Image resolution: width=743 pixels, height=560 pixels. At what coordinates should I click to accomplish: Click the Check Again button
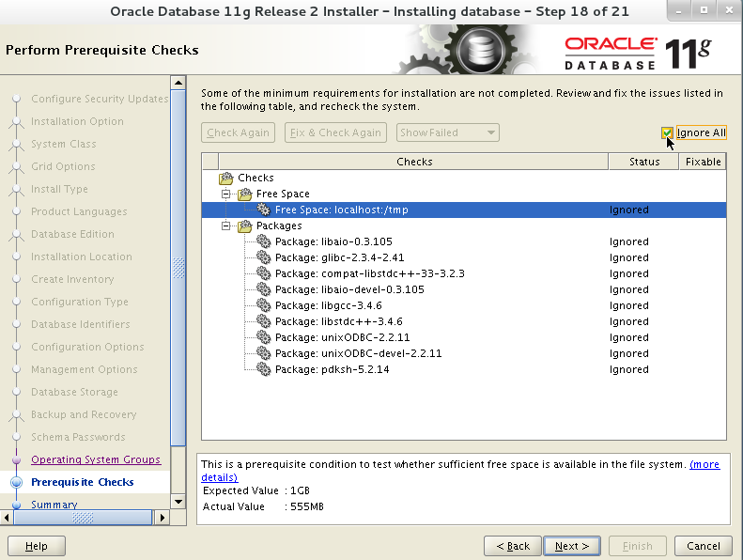pos(238,132)
